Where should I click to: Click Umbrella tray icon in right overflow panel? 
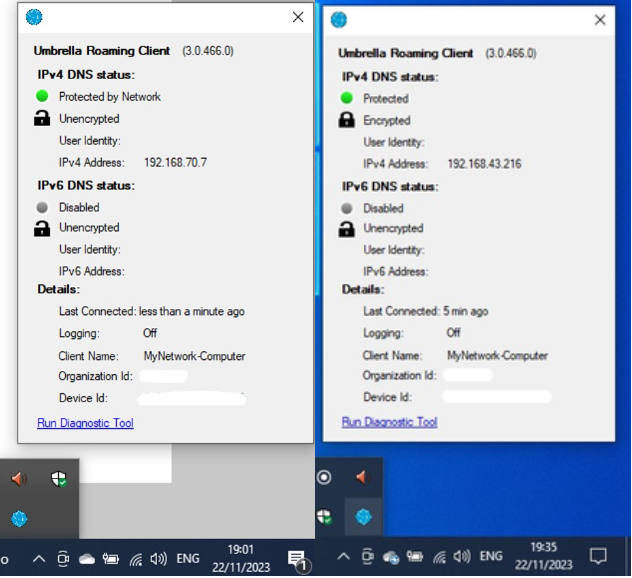tap(363, 517)
